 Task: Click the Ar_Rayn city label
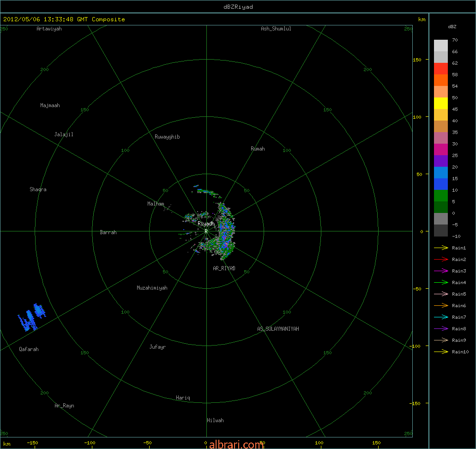[x=64, y=406]
